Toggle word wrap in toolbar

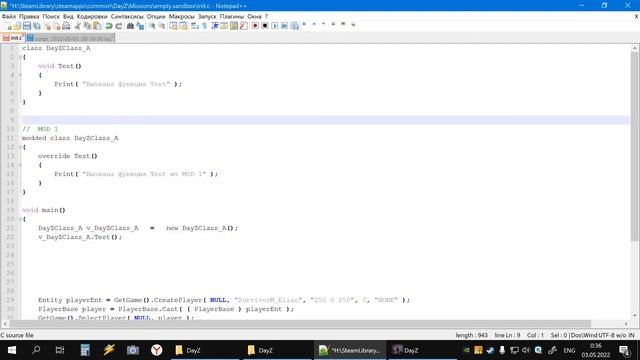pos(195,26)
